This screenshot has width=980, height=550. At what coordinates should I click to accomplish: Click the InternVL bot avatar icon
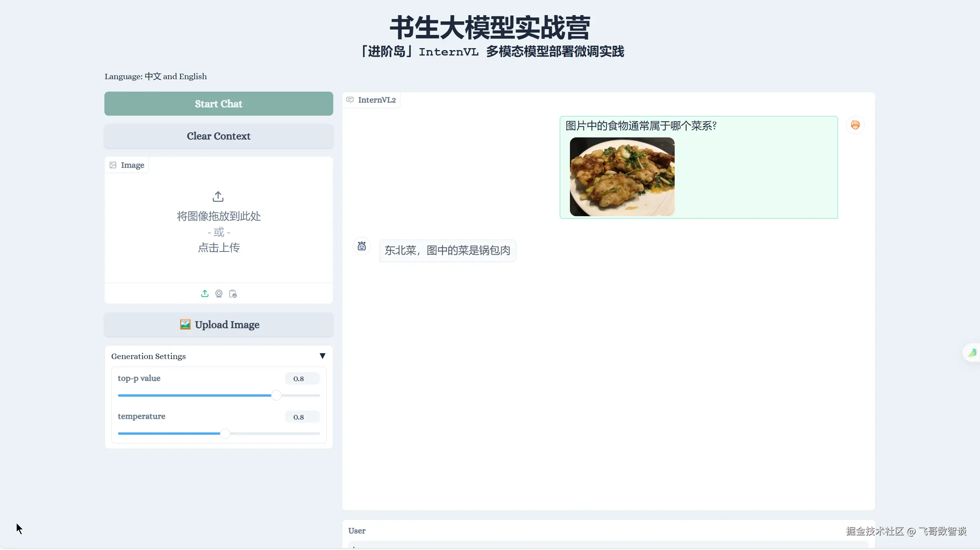(x=362, y=246)
